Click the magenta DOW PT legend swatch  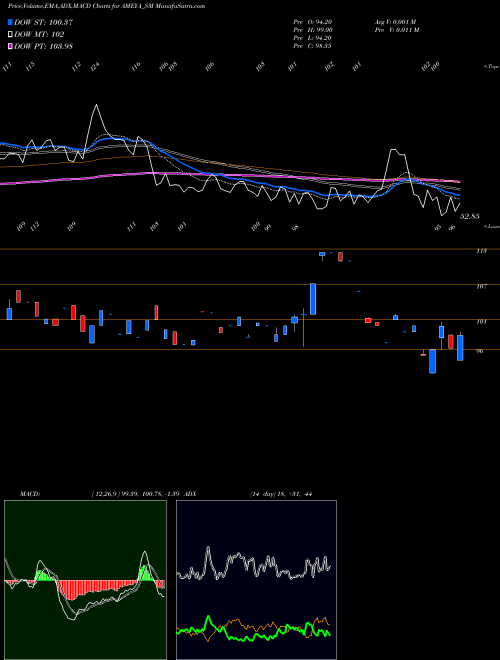click(10, 46)
